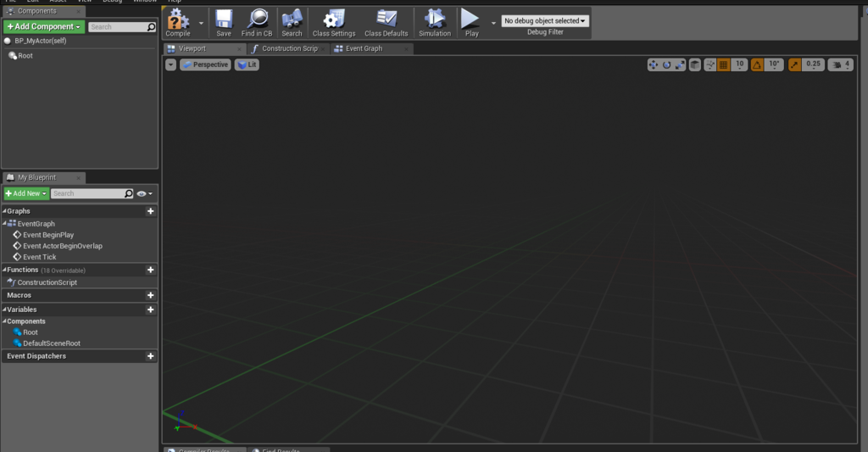The image size is (868, 452).
Task: Save the blueprint using the floppy disk icon
Action: click(x=224, y=23)
